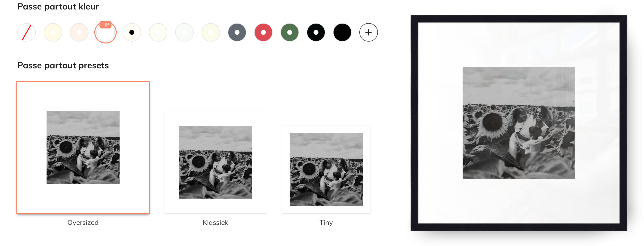Select the red passe-partout swatch
This screenshot has width=644, height=246.
point(263,33)
